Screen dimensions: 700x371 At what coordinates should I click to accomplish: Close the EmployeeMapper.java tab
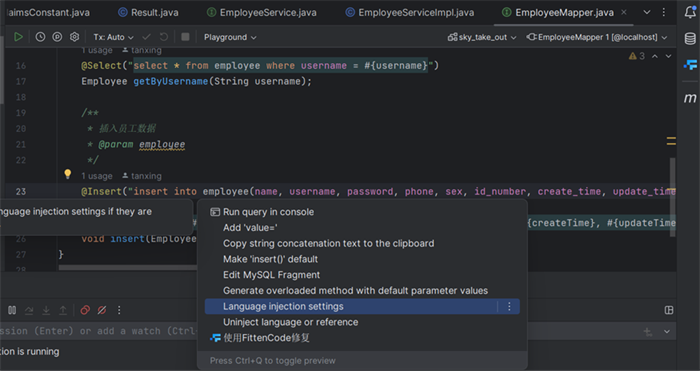(624, 13)
